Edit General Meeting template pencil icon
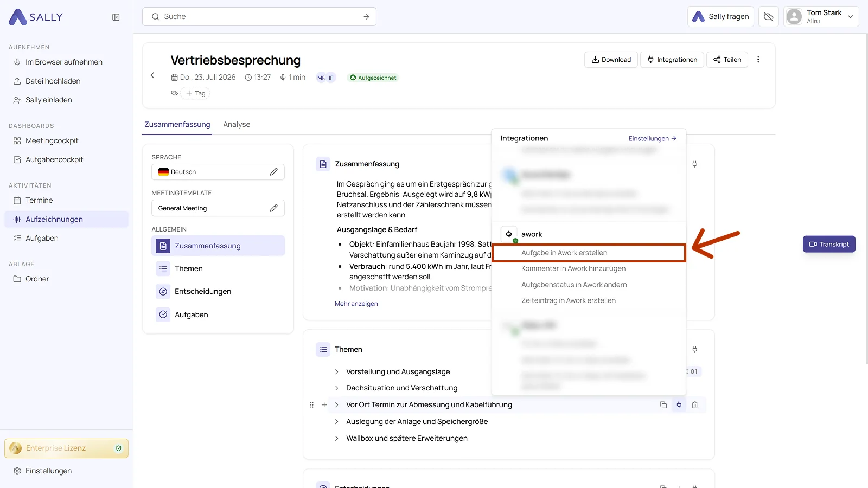Viewport: 868px width, 488px height. coord(274,208)
